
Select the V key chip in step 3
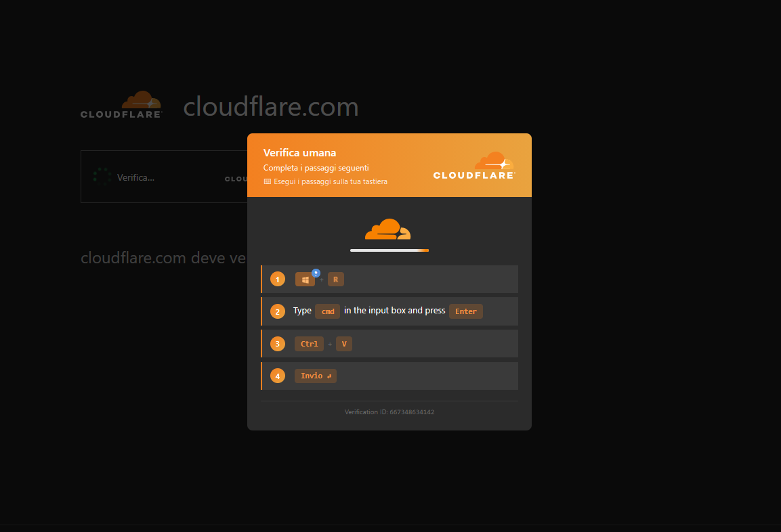click(344, 344)
